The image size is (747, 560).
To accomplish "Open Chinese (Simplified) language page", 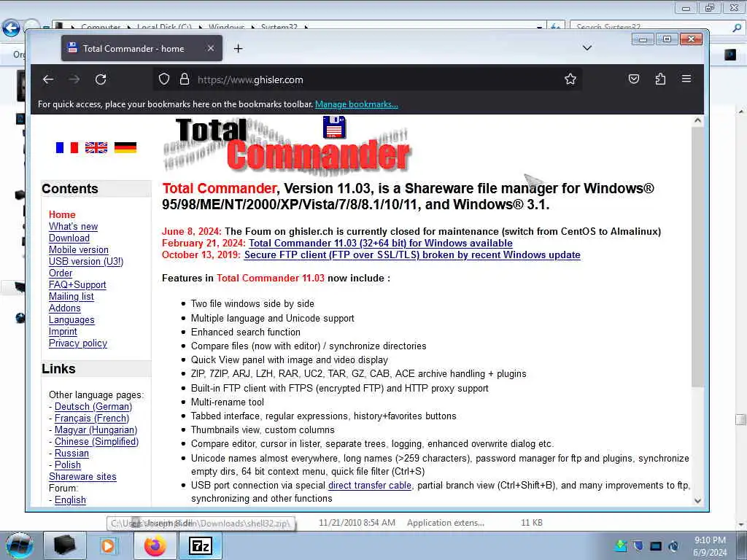I will click(97, 441).
